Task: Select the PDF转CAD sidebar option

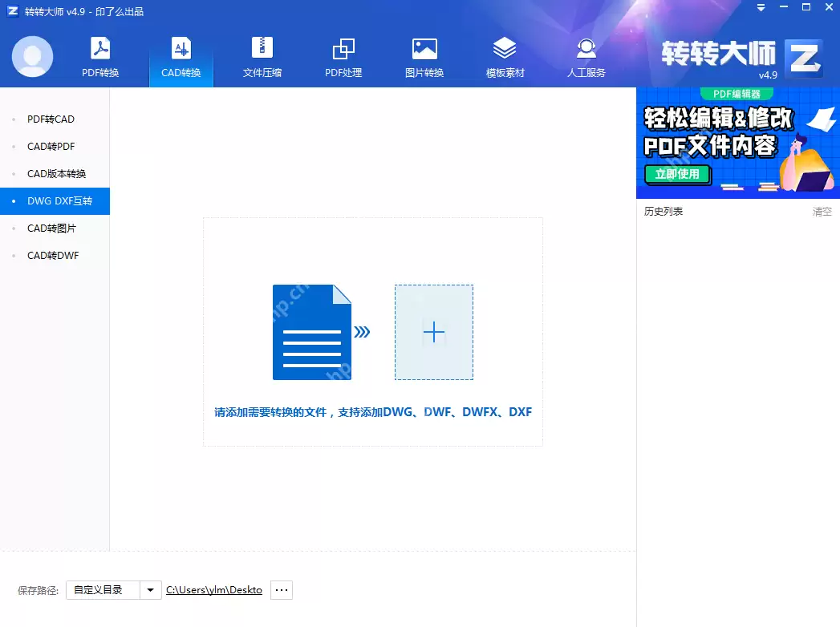Action: (x=50, y=119)
